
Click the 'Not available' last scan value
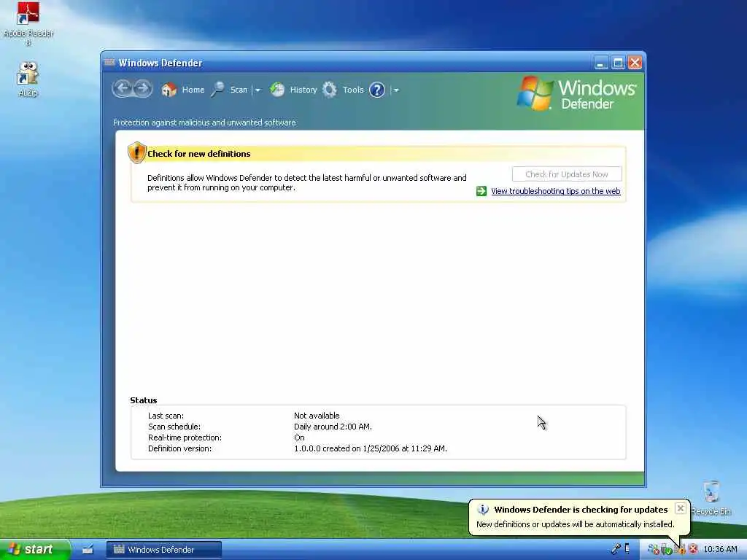click(x=317, y=415)
